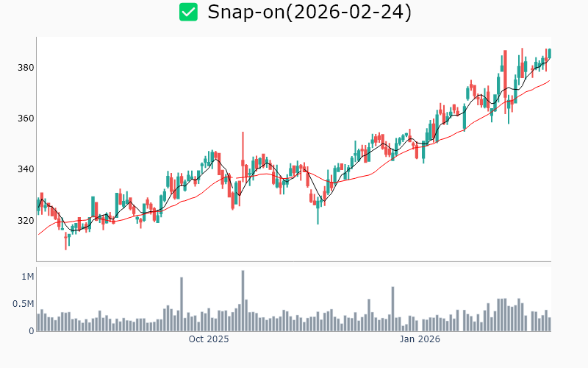Click the lowest candle at the chart's far left
Image resolution: width=588 pixels, height=368 pixels.
pos(65,241)
